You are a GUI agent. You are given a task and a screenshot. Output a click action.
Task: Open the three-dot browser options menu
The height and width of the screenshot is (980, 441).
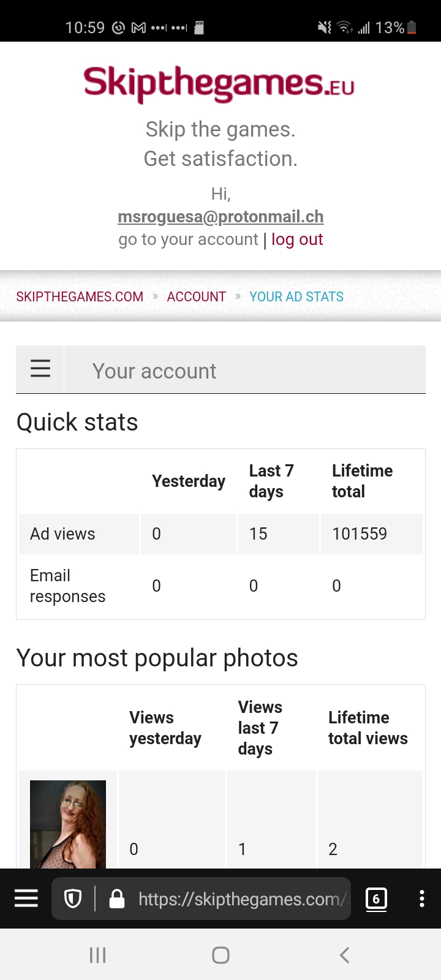(421, 899)
